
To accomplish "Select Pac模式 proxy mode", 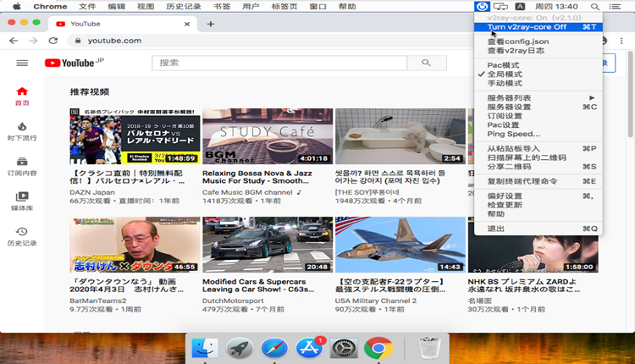I will [503, 65].
